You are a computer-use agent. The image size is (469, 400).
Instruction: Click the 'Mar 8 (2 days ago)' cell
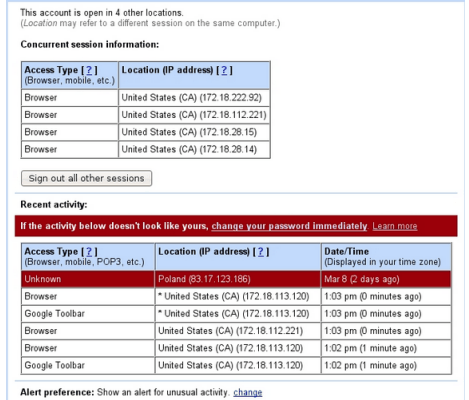tap(386, 279)
